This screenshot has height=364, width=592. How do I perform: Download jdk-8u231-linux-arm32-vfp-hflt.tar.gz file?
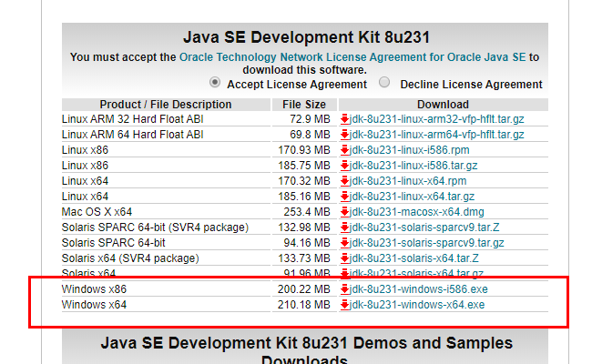click(x=436, y=119)
